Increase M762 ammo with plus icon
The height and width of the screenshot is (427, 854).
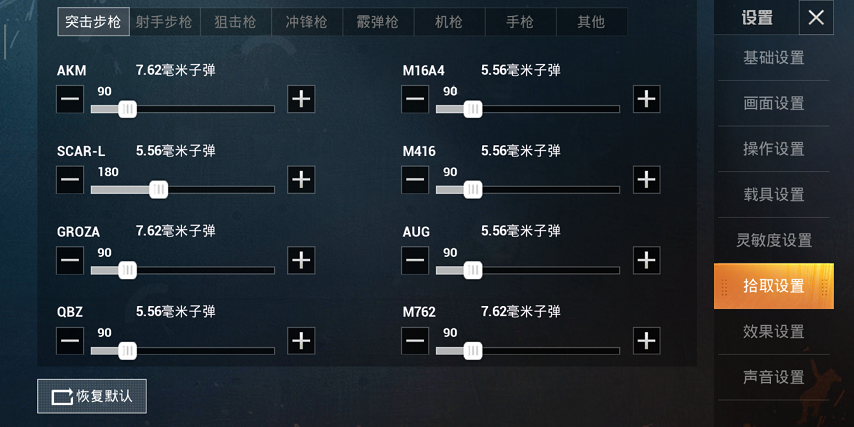click(646, 341)
